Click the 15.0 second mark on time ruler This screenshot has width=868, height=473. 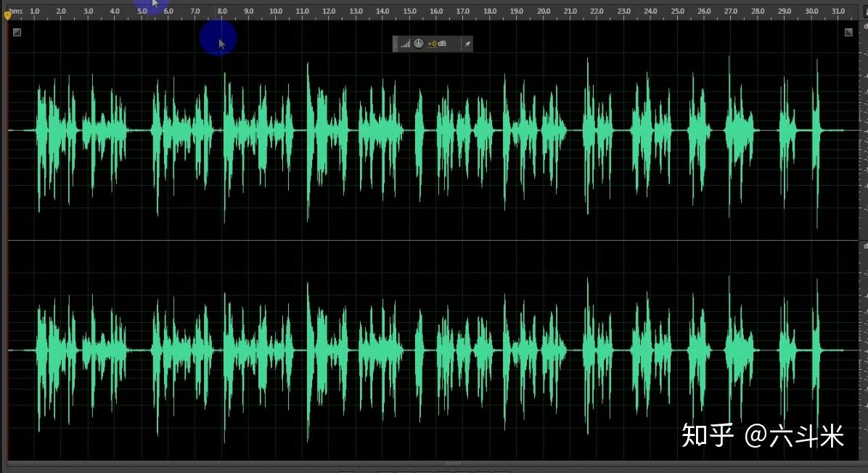pyautogui.click(x=409, y=11)
